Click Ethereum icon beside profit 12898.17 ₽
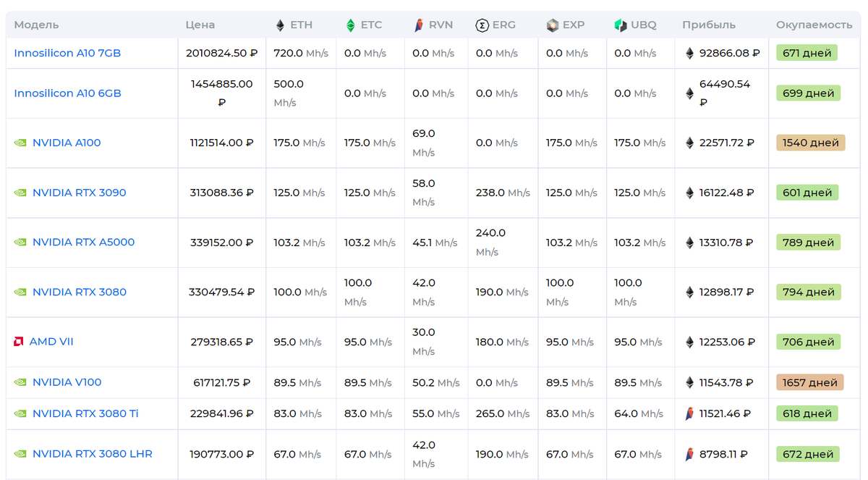 pyautogui.click(x=689, y=292)
